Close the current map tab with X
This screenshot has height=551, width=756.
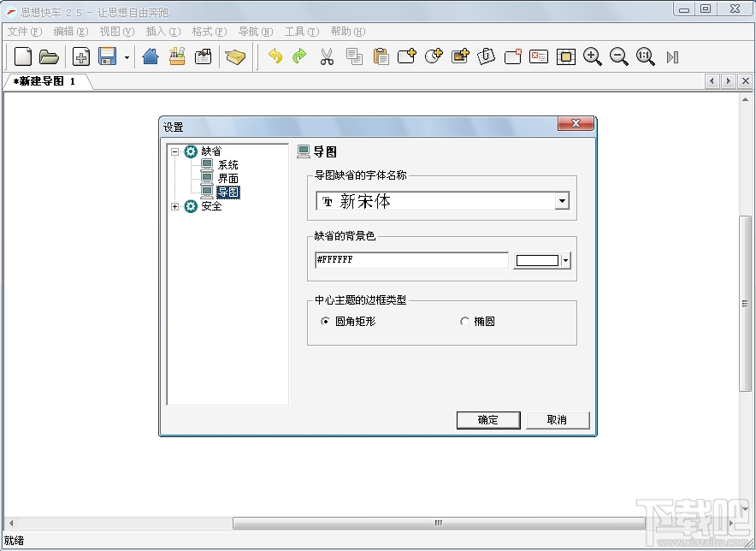pyautogui.click(x=746, y=81)
